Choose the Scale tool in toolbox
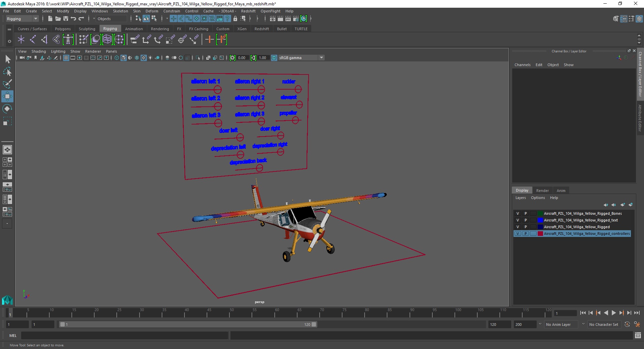This screenshot has height=349, width=644. (7, 121)
